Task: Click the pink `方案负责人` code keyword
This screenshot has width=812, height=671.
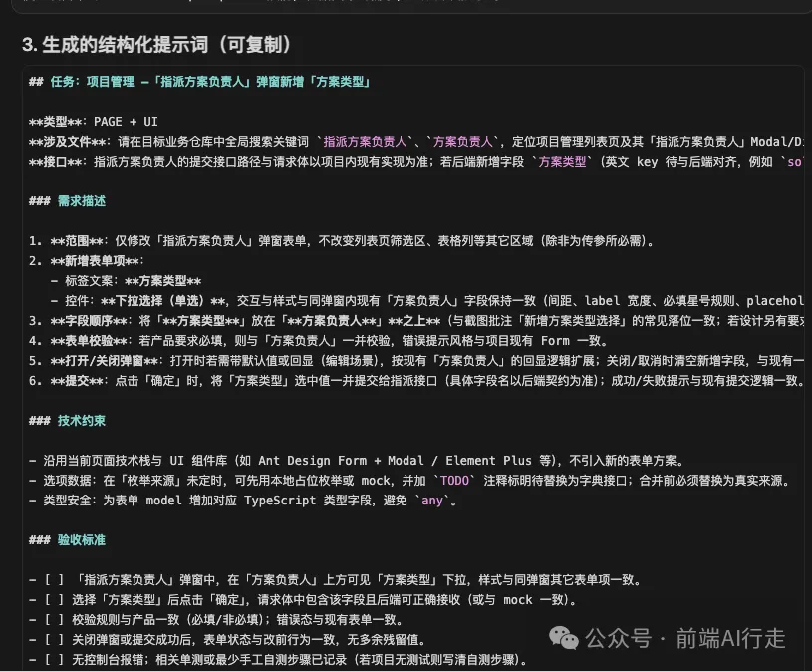Action: [x=462, y=141]
